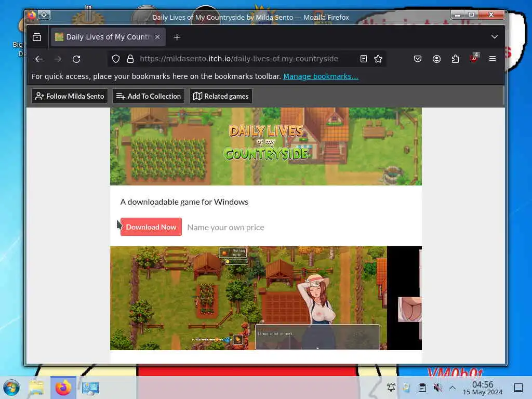Open File Explorer from the taskbar
532x399 pixels.
tap(36, 388)
